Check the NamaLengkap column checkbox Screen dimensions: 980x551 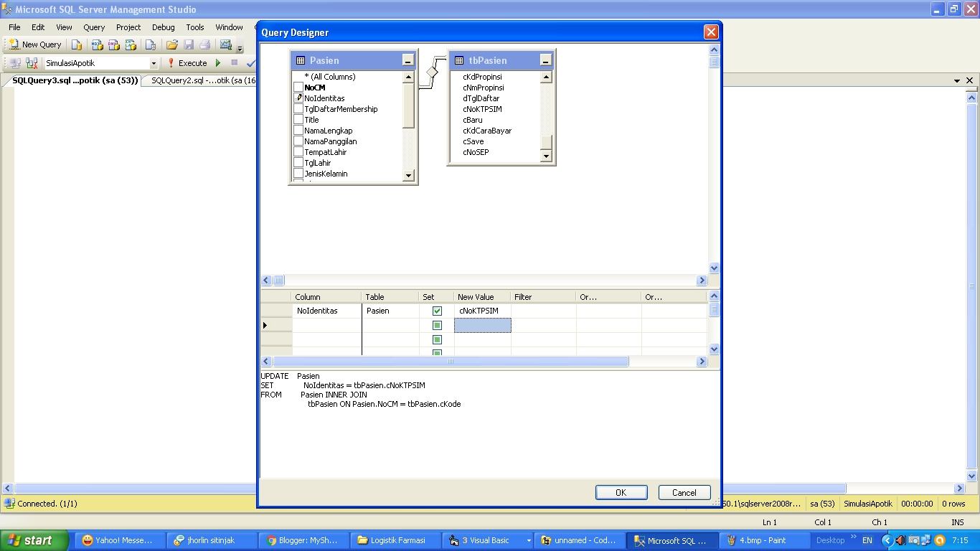(x=298, y=131)
